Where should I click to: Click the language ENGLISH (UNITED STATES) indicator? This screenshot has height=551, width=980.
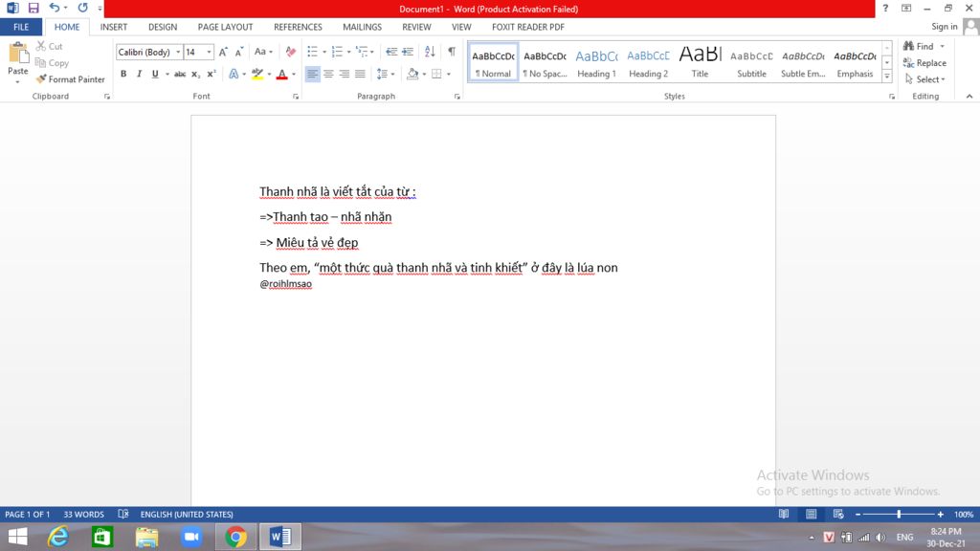(x=187, y=514)
